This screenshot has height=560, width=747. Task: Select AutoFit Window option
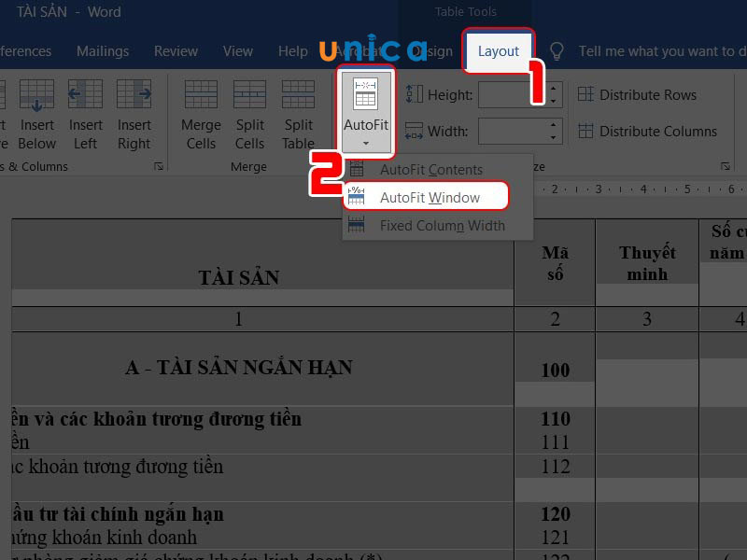point(430,197)
